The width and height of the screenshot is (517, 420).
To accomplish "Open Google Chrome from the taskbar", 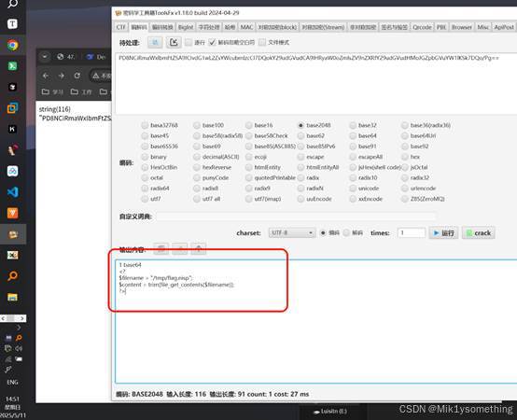I will point(12,45).
